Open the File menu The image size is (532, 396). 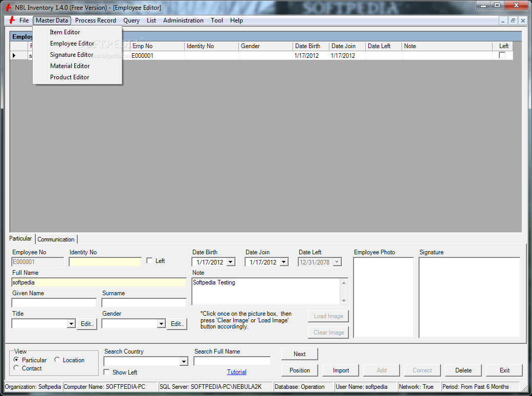point(24,20)
